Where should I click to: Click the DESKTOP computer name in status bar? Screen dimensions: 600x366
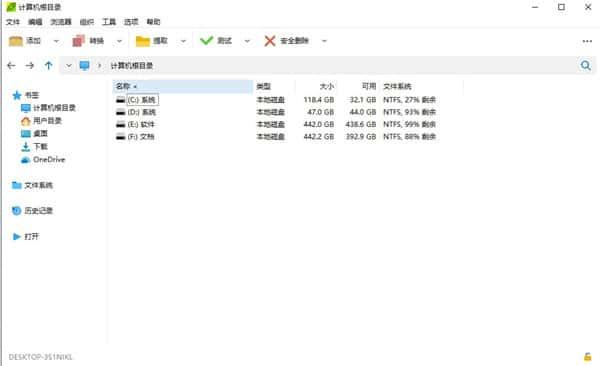tap(40, 357)
